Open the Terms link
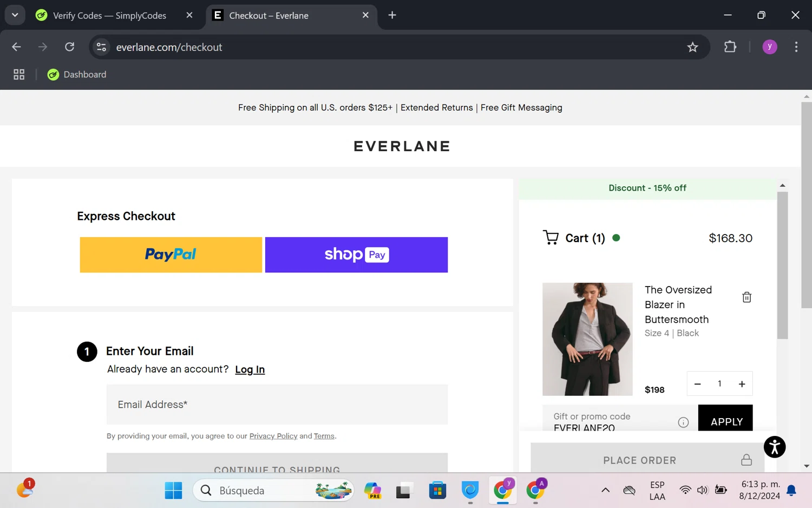812x508 pixels. [324, 436]
